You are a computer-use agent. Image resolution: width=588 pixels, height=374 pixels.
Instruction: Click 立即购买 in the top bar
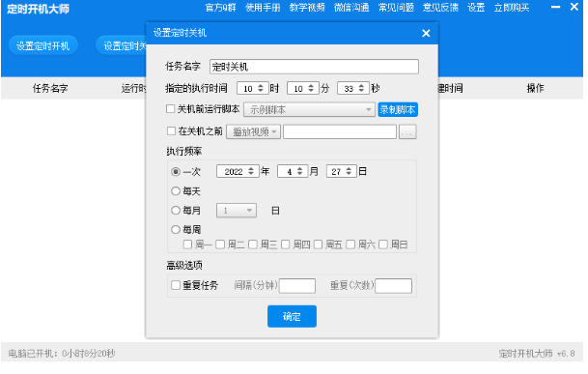(512, 8)
